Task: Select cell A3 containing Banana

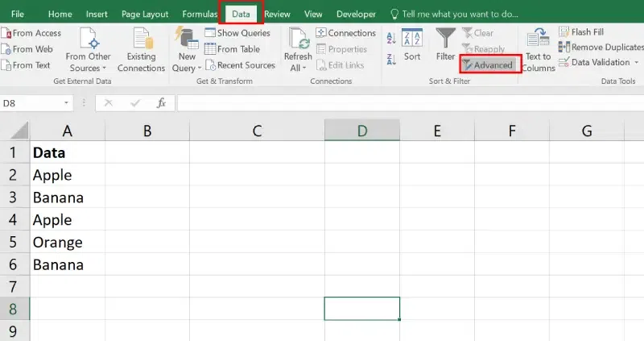Action: pos(68,197)
